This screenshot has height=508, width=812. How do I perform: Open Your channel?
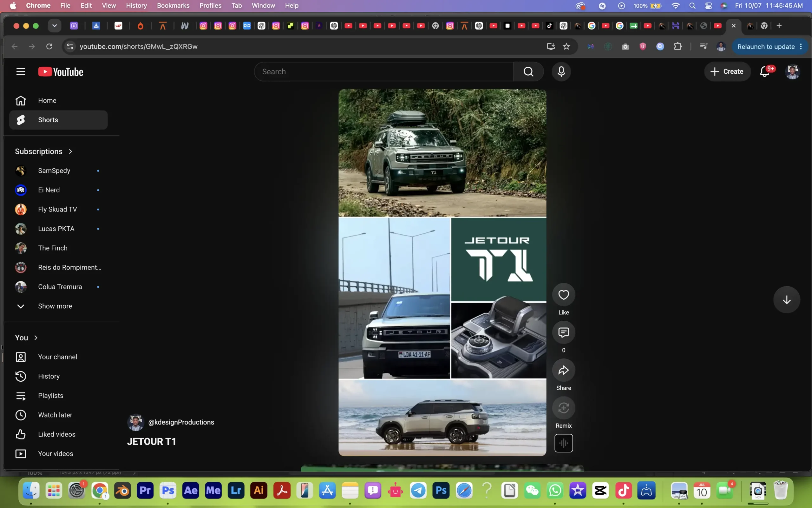58,357
